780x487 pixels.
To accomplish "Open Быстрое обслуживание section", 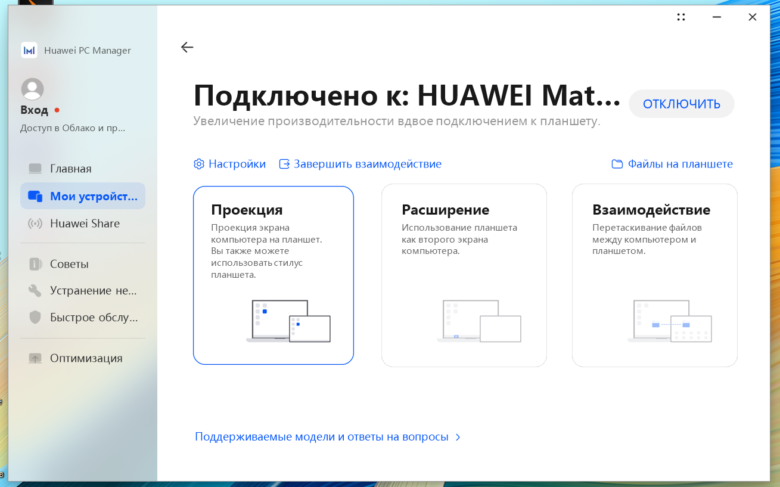I will (x=83, y=317).
